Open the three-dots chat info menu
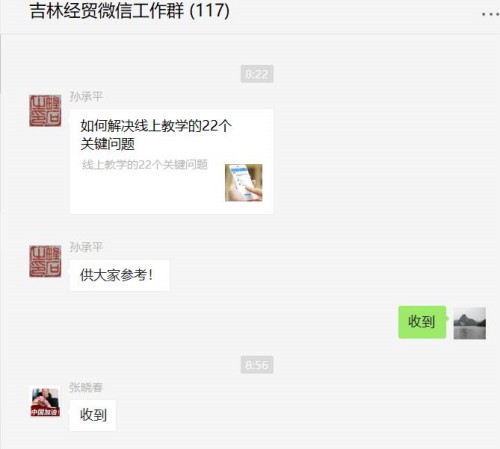Screen dimensions: 500x449 [x=490, y=14]
